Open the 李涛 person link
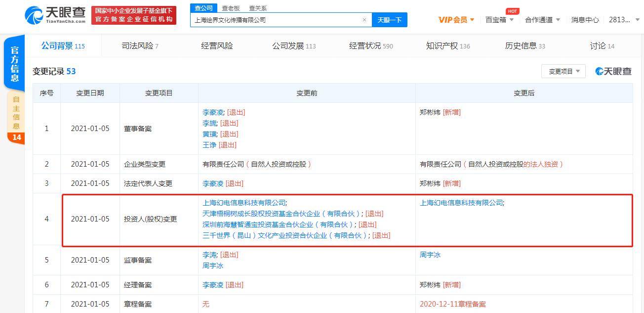Image resolution: width=644 pixels, height=313 pixels. point(209,255)
